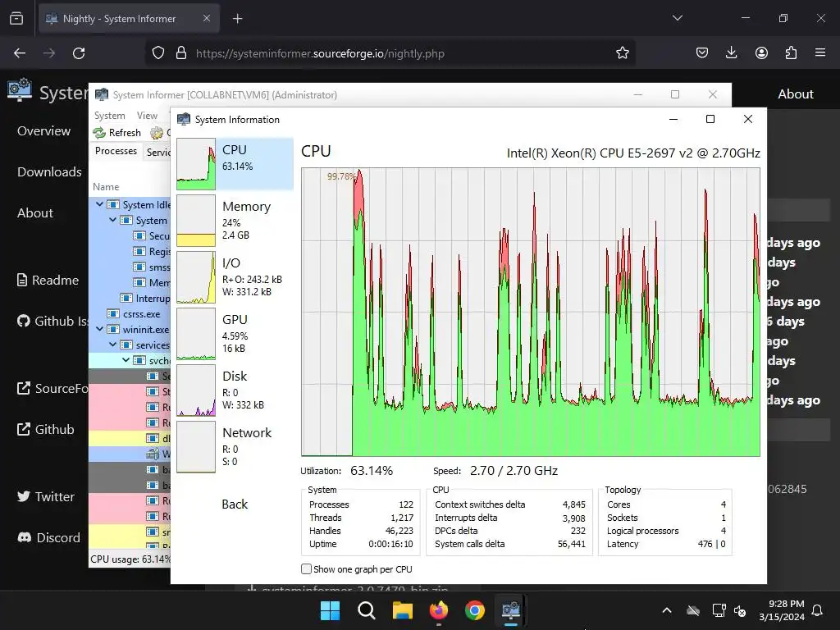The image size is (840, 630).
Task: Select the Network section in System Information
Action: click(235, 447)
